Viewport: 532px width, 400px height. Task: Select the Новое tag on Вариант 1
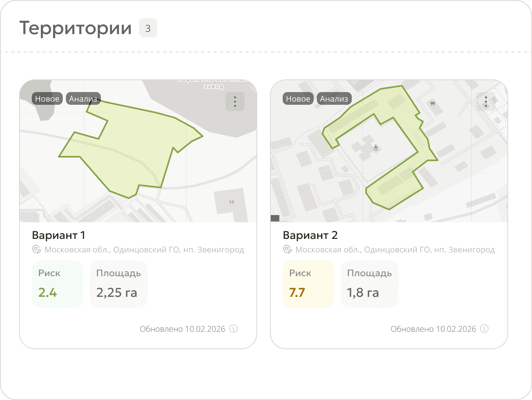pos(47,99)
